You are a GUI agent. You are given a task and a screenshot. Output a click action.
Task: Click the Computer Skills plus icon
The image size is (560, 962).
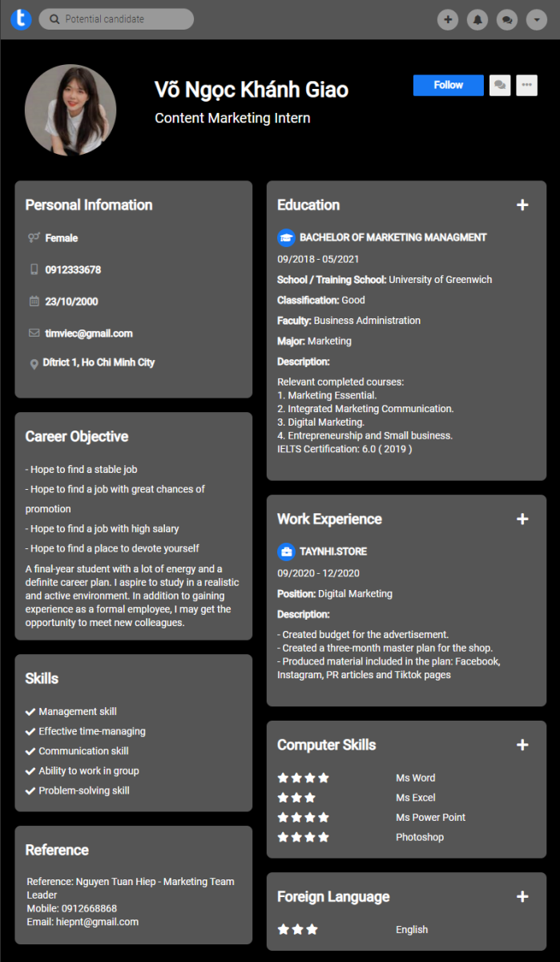point(522,746)
